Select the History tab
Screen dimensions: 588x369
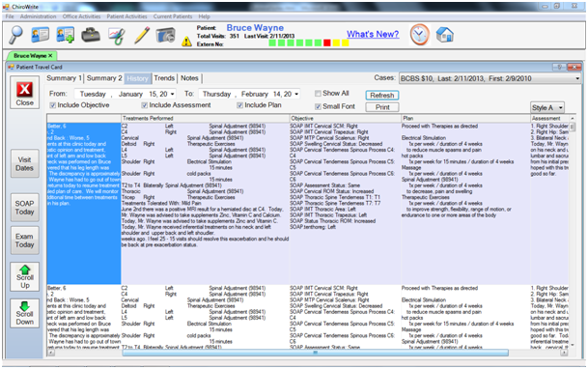138,78
